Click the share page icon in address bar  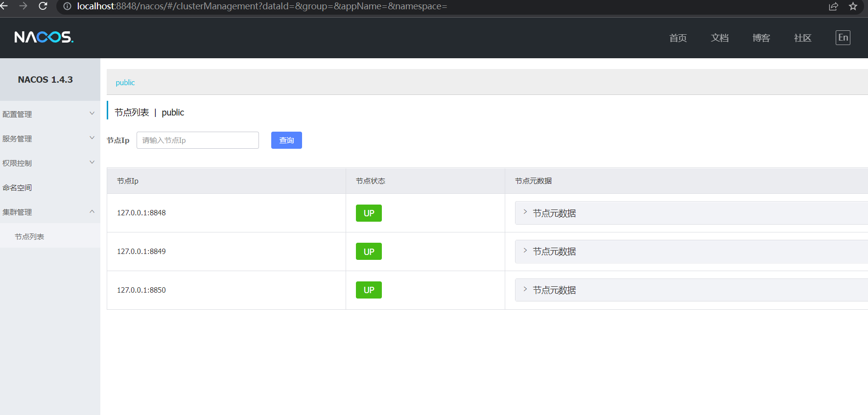click(833, 6)
